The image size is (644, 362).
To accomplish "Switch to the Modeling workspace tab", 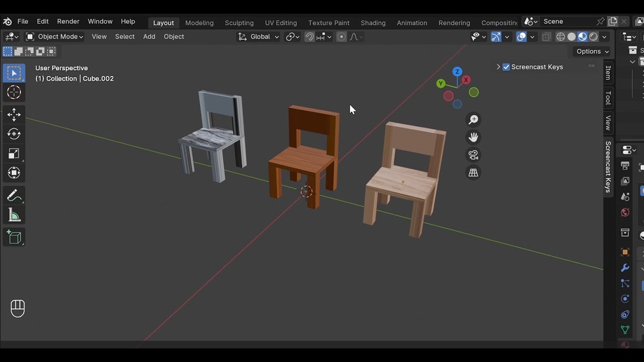I will pos(199,23).
